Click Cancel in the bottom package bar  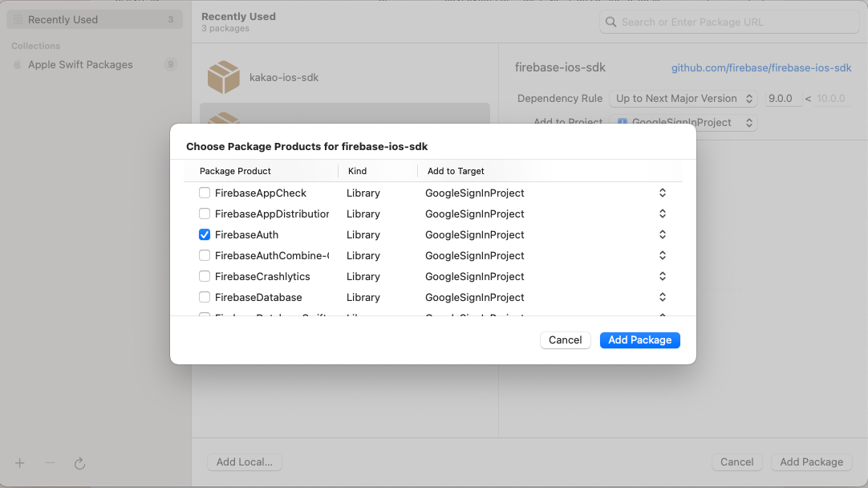[736, 462]
